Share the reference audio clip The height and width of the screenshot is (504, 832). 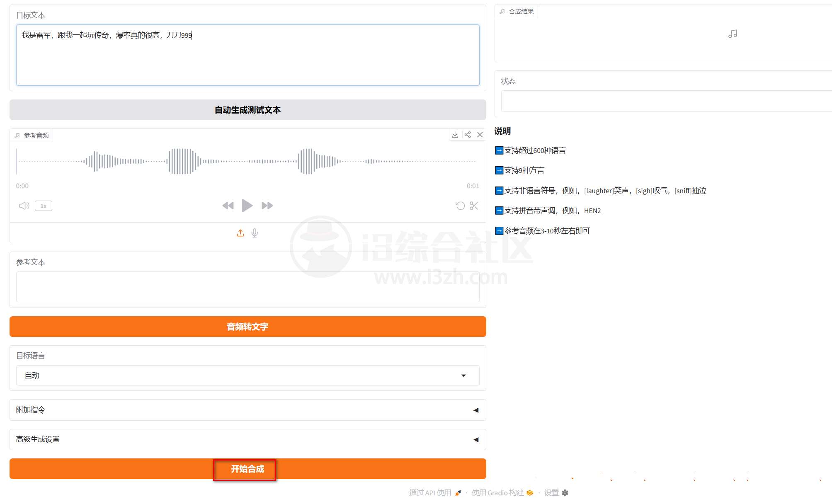[x=468, y=135]
